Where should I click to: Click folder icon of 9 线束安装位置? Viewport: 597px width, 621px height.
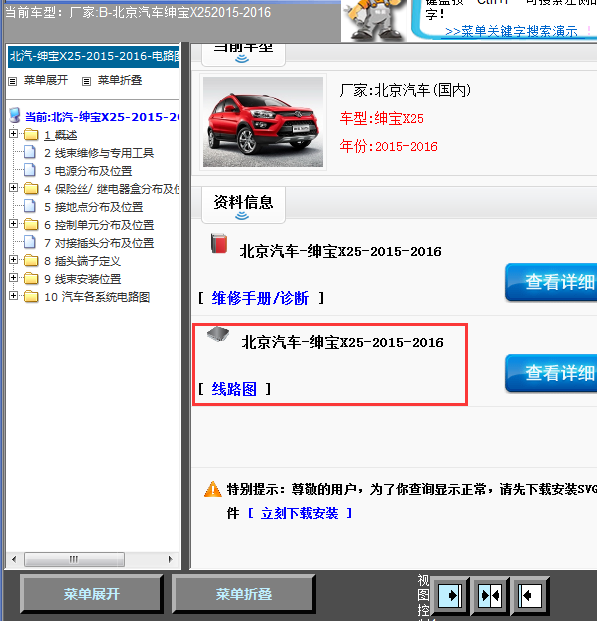[x=31, y=278]
